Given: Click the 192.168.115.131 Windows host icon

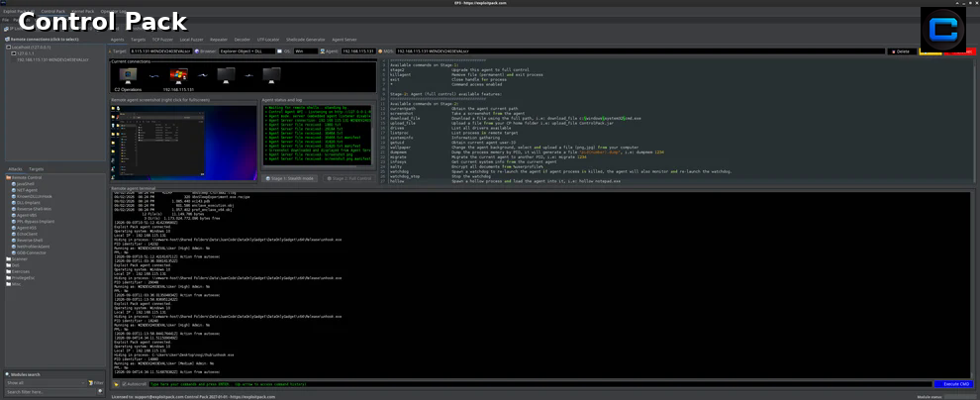Looking at the screenshot, I should (179, 75).
